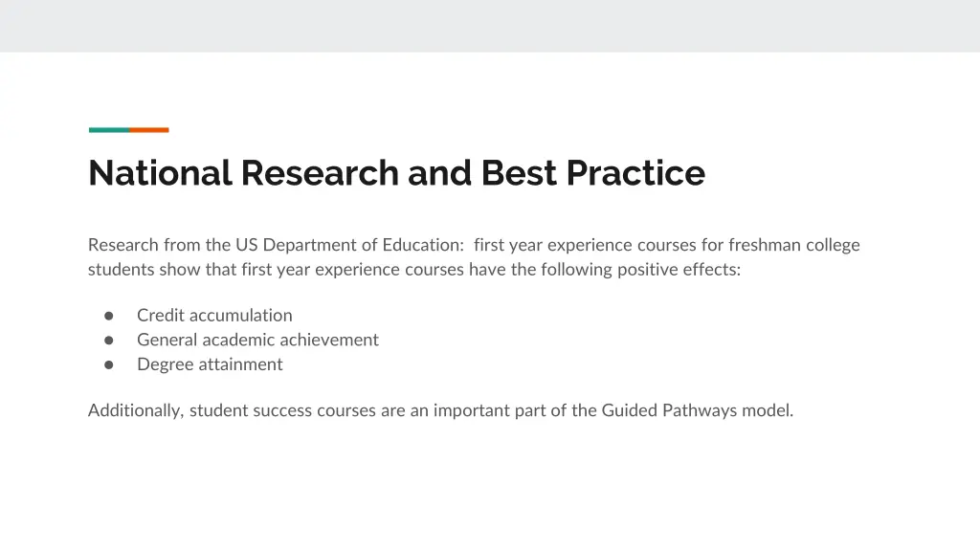Image resolution: width=980 pixels, height=551 pixels.
Task: Select the "Degree attainment" bullet text
Action: [210, 364]
